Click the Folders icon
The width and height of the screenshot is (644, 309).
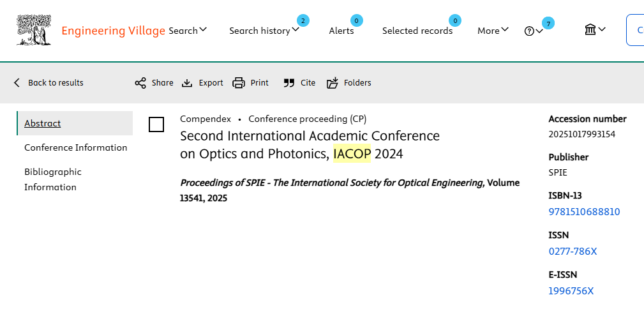pyautogui.click(x=333, y=83)
